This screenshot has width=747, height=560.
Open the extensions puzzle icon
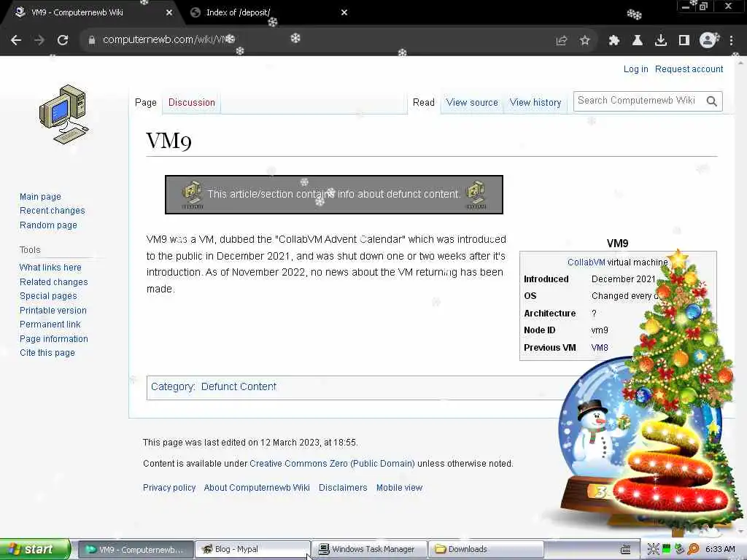tap(614, 41)
